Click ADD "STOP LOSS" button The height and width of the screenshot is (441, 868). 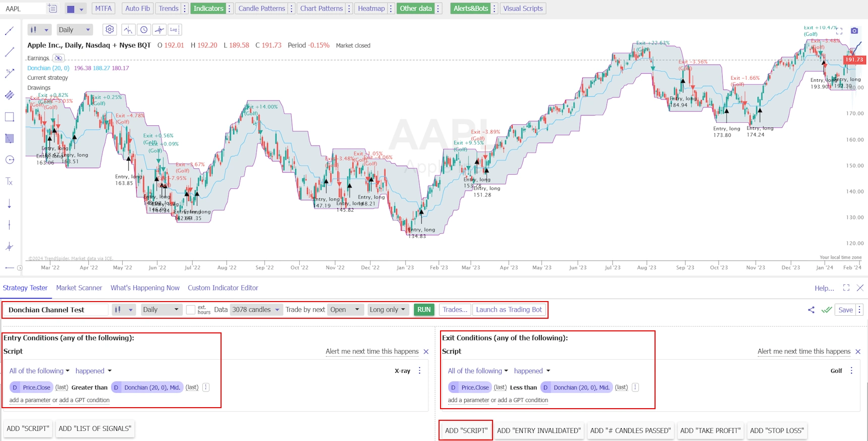pos(777,430)
